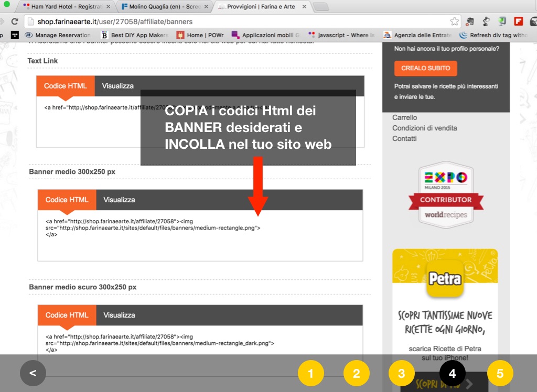
Task: Click the Expo Milano Contributor badge
Action: [x=446, y=194]
